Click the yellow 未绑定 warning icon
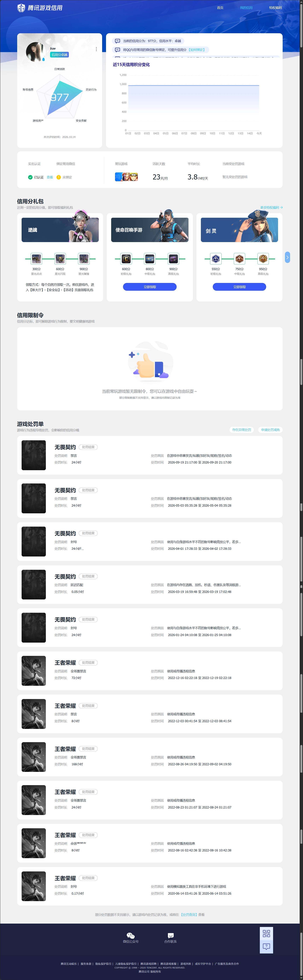 pos(59,177)
